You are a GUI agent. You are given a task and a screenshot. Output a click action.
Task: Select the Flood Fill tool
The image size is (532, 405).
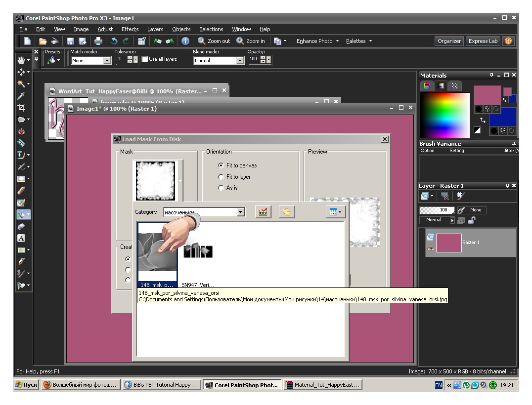21,214
